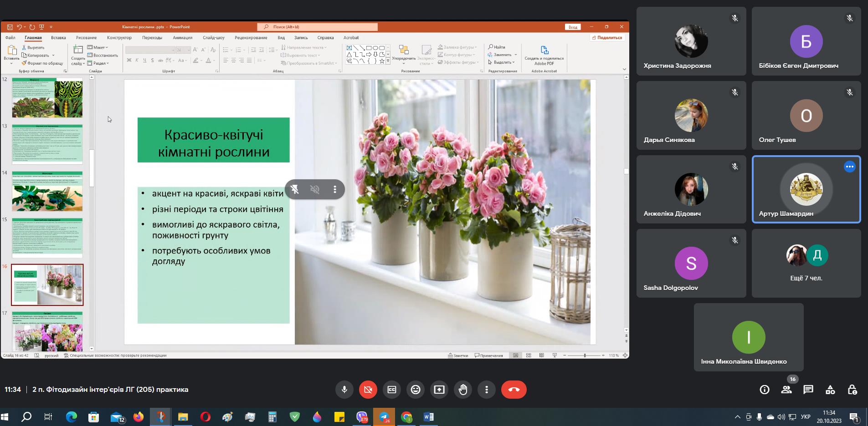Click the raise hand icon
The width and height of the screenshot is (868, 426).
[463, 390]
